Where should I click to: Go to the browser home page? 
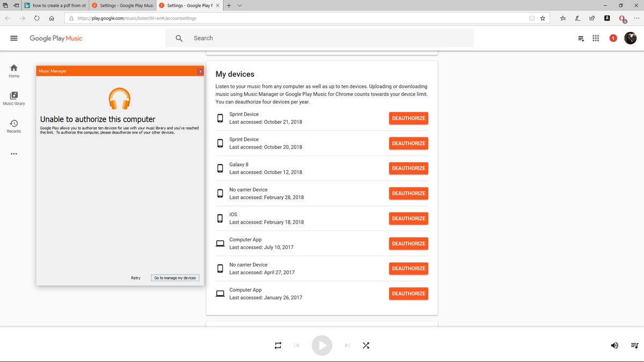(52, 18)
